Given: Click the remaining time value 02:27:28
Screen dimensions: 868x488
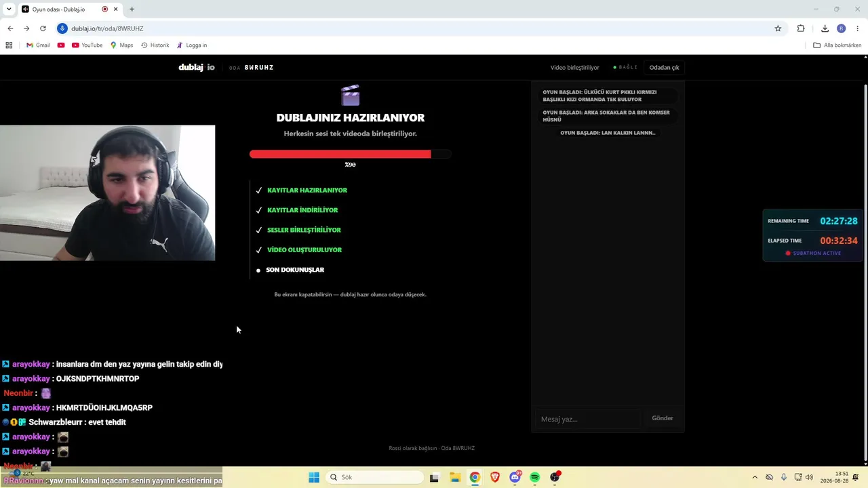Looking at the screenshot, I should [x=839, y=221].
